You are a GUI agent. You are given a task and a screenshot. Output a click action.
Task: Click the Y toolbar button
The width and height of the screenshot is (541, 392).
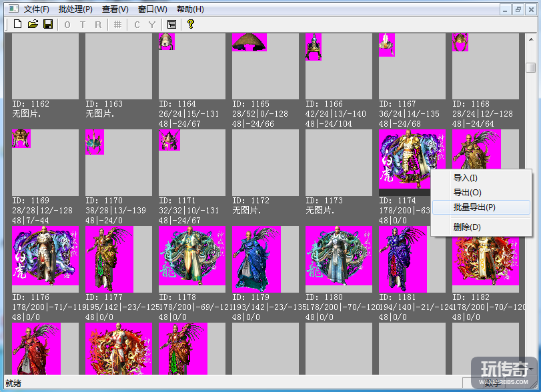pyautogui.click(x=152, y=25)
